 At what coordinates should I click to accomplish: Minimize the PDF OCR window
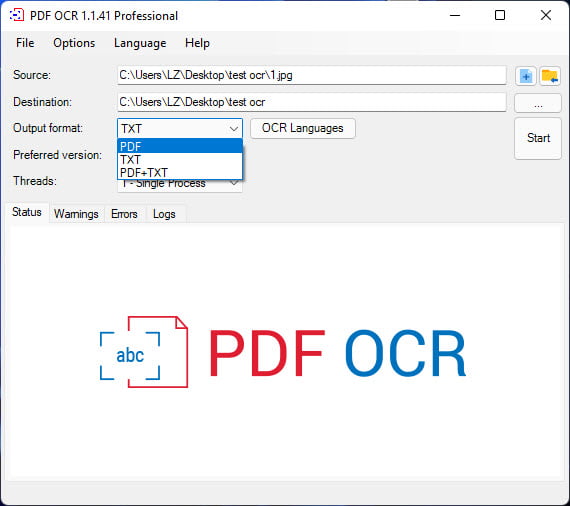tap(455, 15)
